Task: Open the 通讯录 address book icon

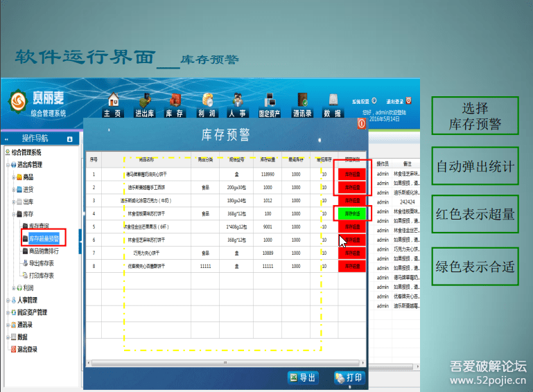Action: 302,105
